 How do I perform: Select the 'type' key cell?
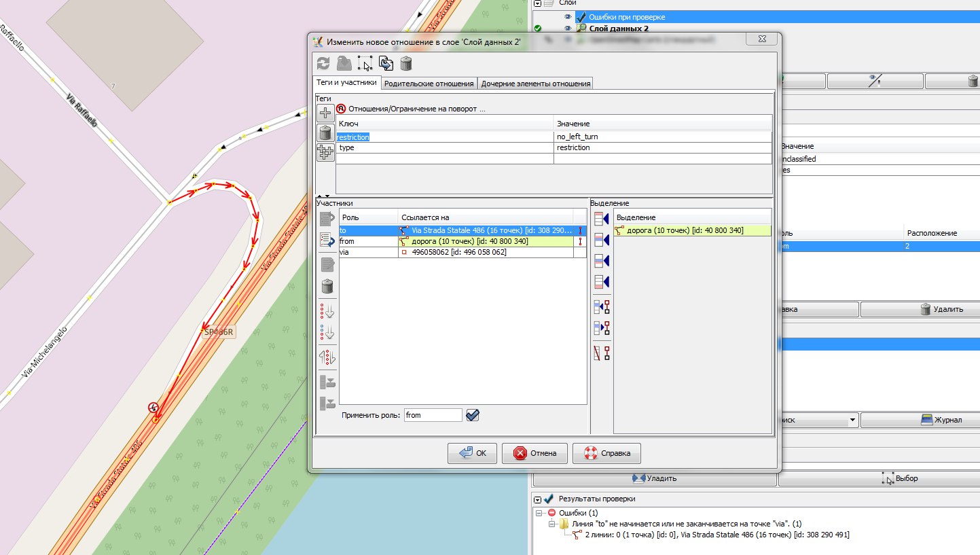click(445, 147)
